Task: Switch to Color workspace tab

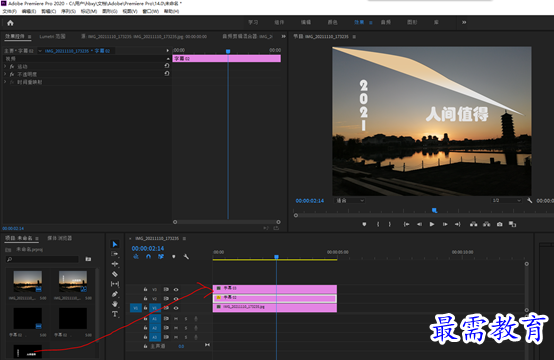Action: point(332,22)
